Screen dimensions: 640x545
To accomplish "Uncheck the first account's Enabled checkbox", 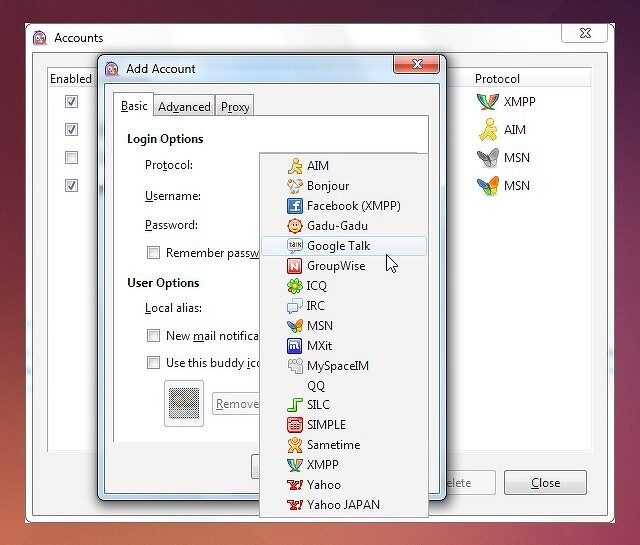I will (x=71, y=102).
